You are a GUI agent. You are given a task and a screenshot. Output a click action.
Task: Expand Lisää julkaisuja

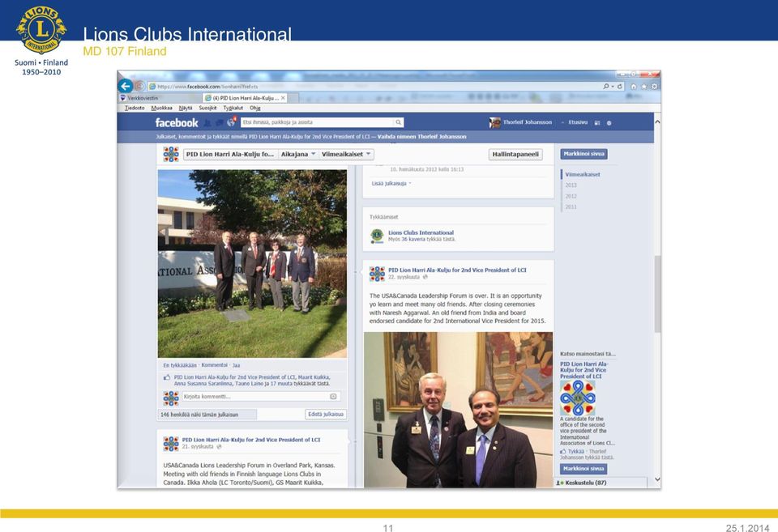pos(391,184)
